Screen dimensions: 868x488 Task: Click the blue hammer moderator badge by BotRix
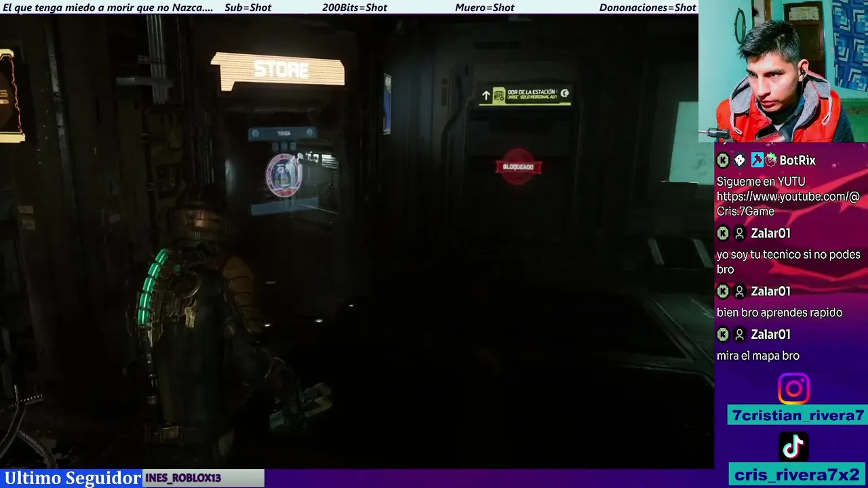click(757, 161)
